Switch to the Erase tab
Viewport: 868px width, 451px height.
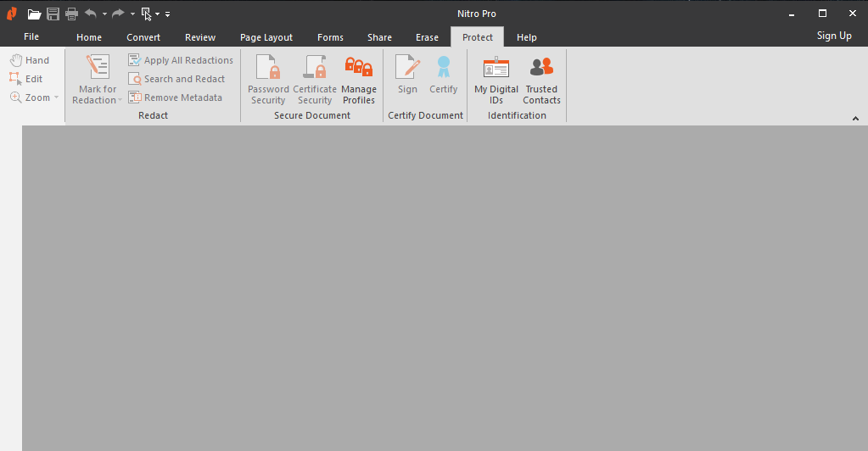click(428, 37)
